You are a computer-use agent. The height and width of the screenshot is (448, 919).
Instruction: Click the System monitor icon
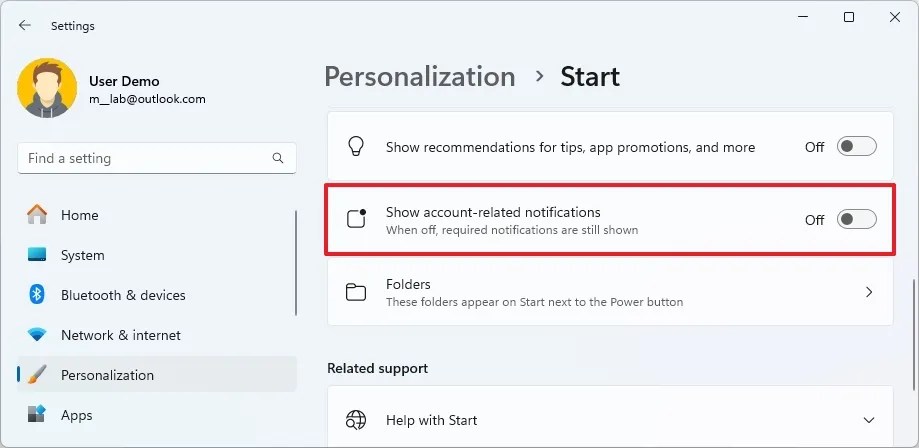tap(37, 254)
